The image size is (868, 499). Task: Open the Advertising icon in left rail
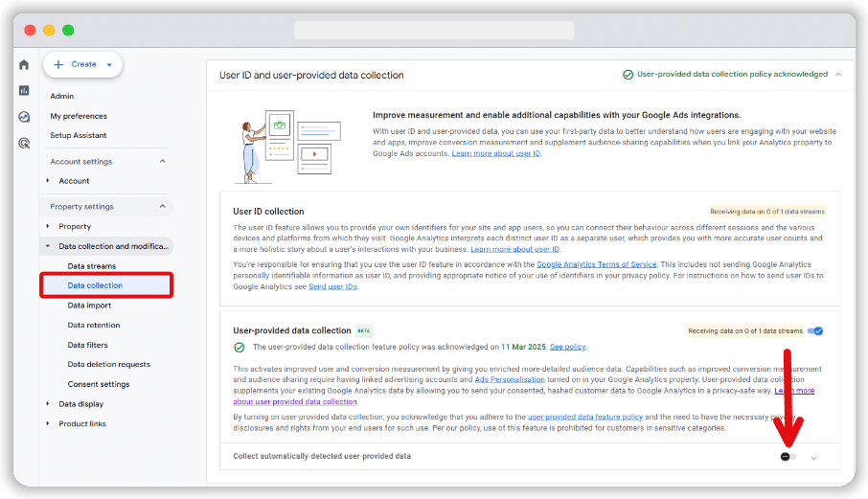(24, 144)
